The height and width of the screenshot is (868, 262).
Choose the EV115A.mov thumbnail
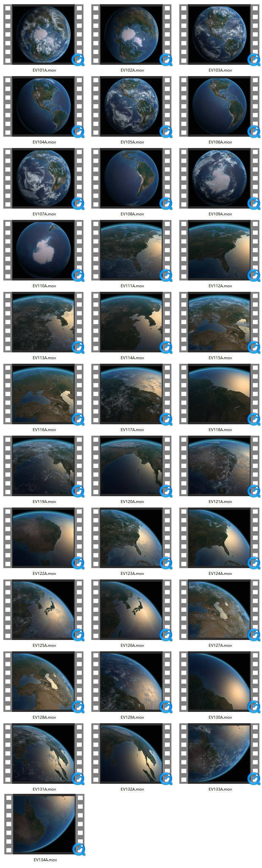click(219, 322)
